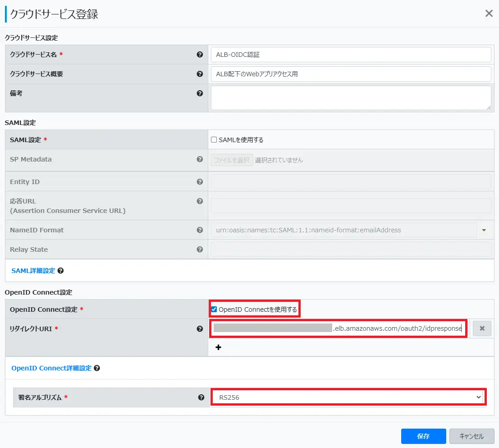Show help for 署名アルゴリズム field

click(x=201, y=397)
